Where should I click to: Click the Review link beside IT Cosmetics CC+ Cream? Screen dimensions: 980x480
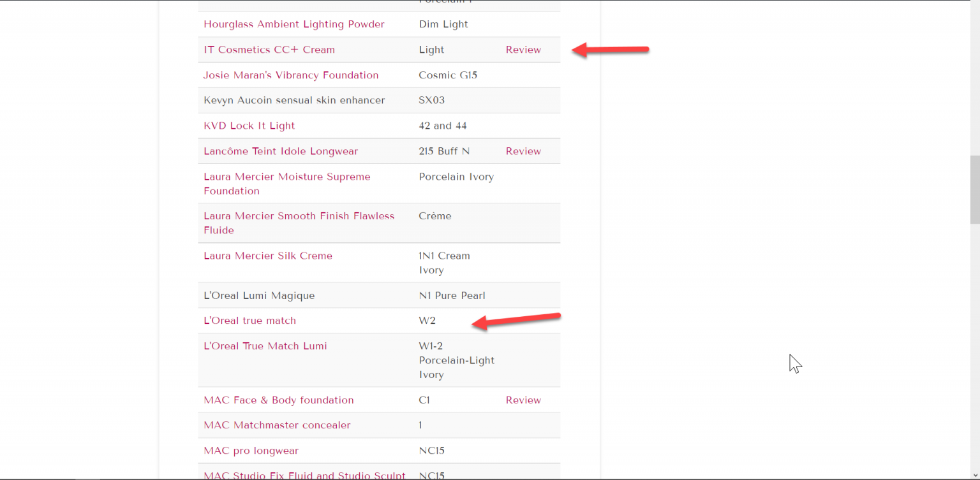point(523,49)
